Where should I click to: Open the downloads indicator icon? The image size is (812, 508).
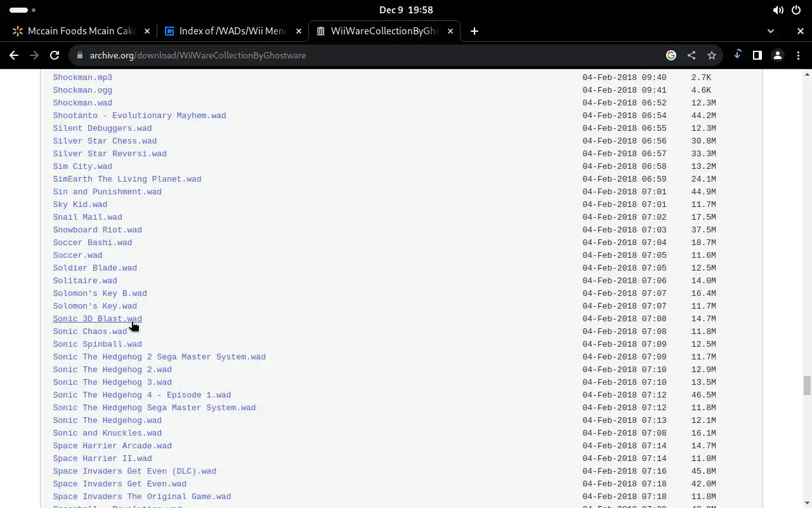click(737, 55)
